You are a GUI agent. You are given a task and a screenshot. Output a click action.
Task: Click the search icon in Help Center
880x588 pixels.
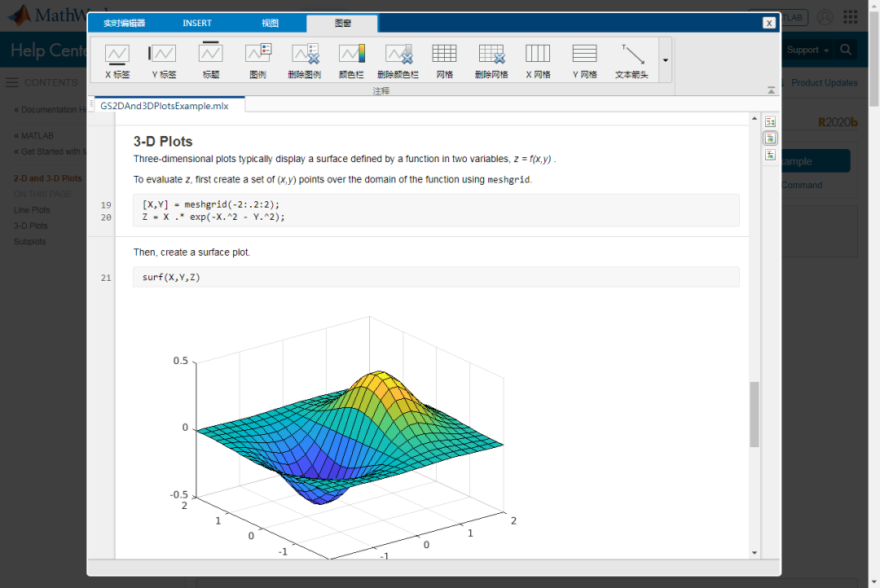tap(846, 50)
